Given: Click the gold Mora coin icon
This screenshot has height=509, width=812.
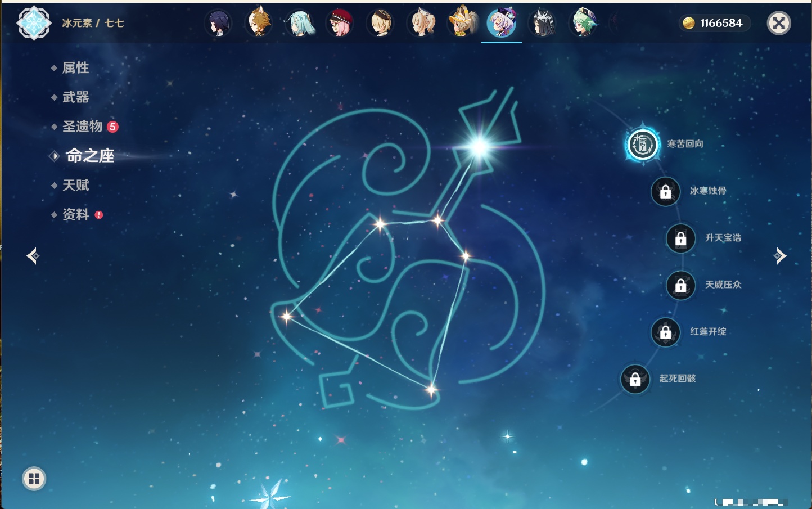Looking at the screenshot, I should (x=689, y=23).
